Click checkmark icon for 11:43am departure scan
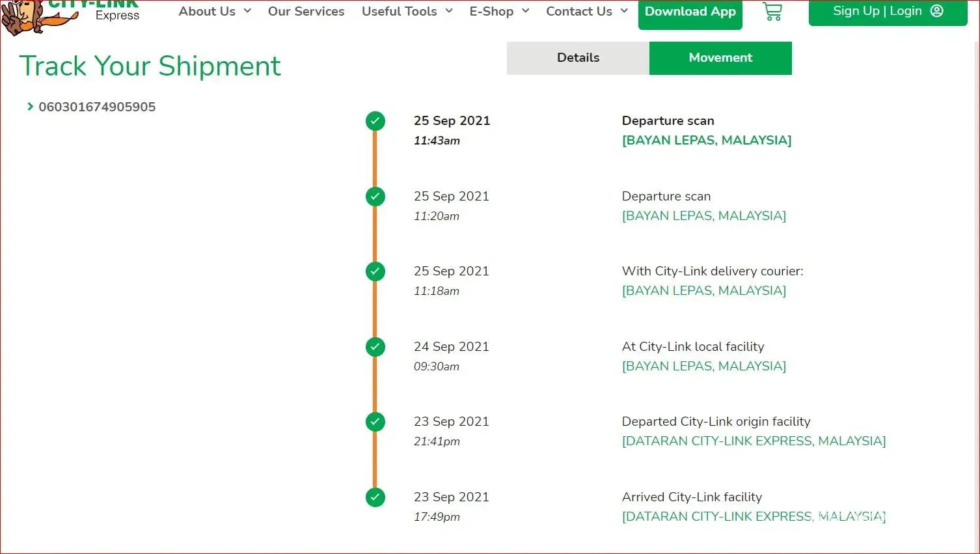Screen dimensions: 980x554 (x=375, y=121)
